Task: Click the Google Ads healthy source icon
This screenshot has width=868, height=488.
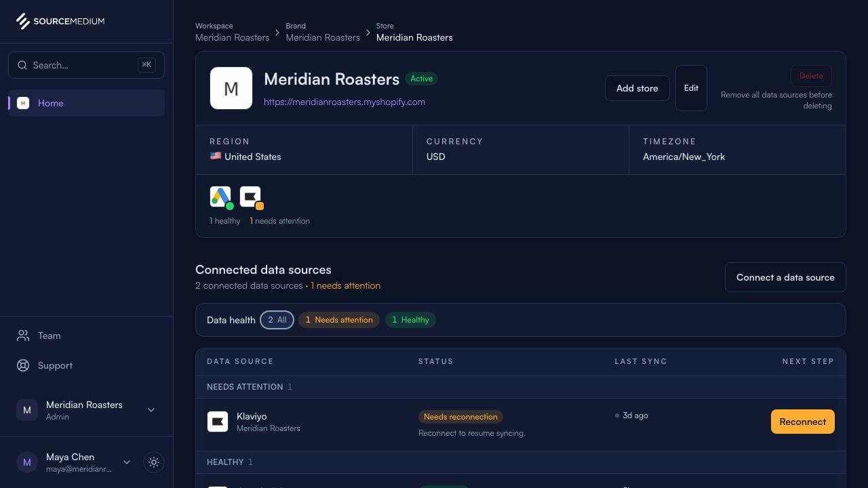Action: tap(220, 197)
